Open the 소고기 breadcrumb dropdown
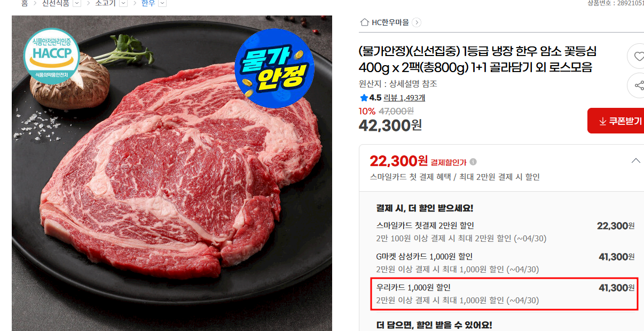644x331 pixels. [123, 3]
